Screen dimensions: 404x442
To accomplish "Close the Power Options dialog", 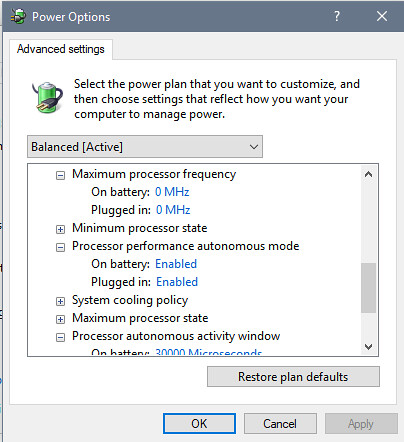I will (x=382, y=16).
